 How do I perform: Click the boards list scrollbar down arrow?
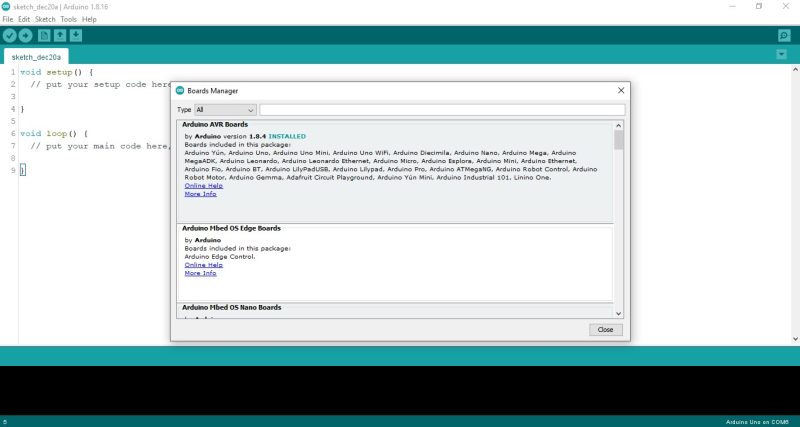tap(619, 313)
